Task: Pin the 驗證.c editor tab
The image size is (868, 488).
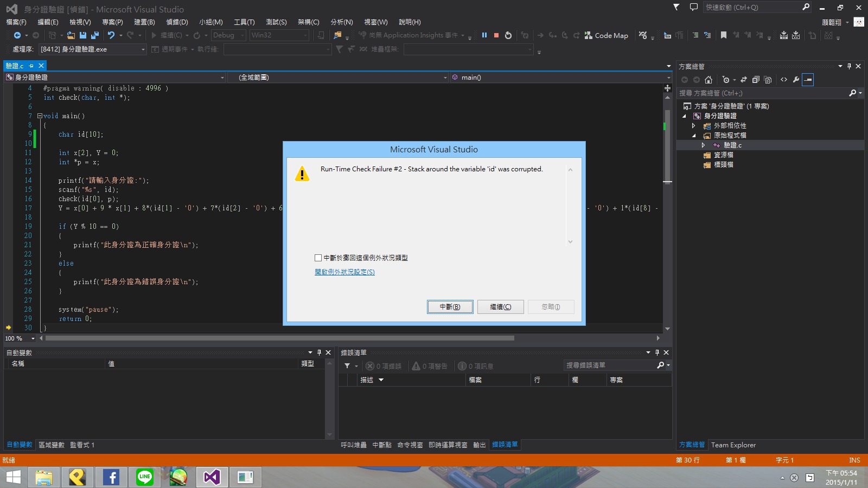Action: (x=31, y=66)
